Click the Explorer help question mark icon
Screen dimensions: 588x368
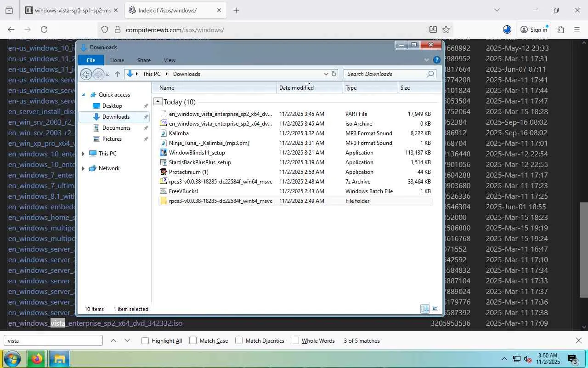[x=437, y=60]
